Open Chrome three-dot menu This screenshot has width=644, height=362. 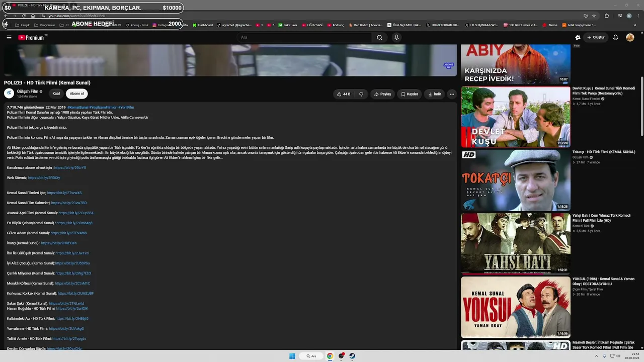click(x=637, y=16)
